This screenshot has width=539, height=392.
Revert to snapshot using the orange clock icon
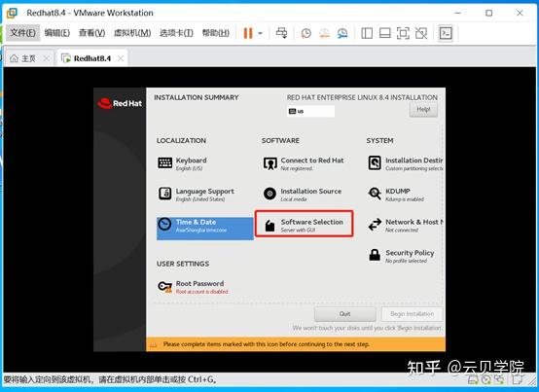[x=324, y=33]
